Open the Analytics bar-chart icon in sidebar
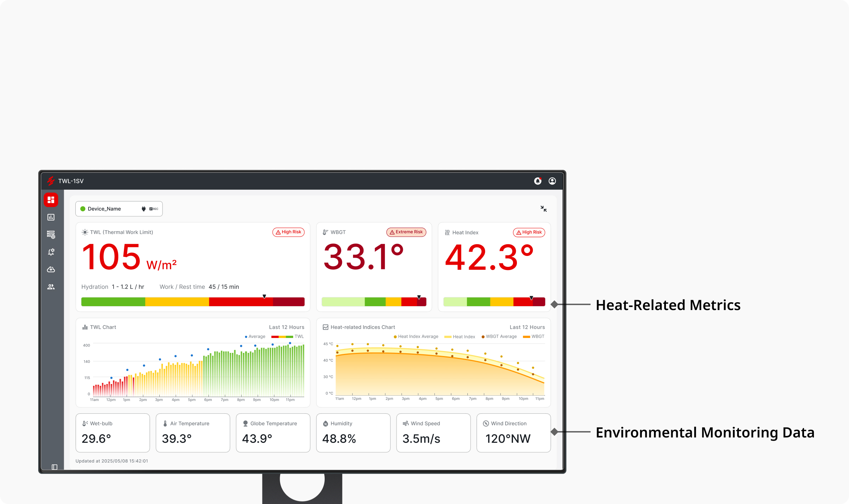The image size is (849, 504). click(x=51, y=217)
